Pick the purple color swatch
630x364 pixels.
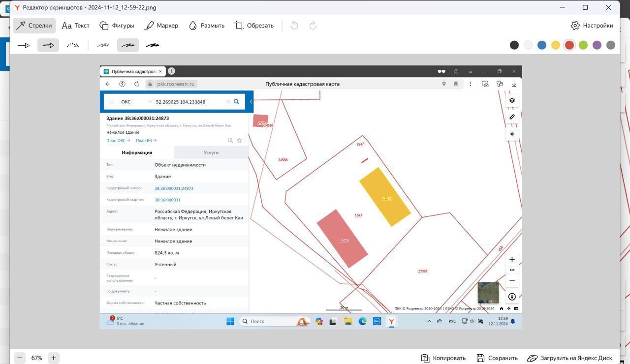coord(597,45)
